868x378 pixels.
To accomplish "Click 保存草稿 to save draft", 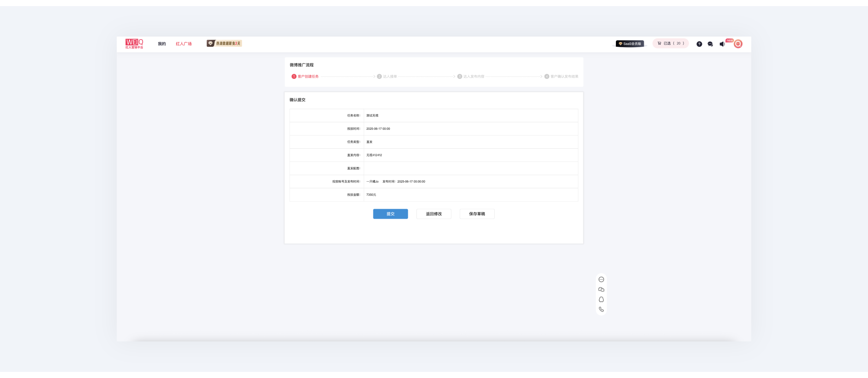I will (x=477, y=214).
